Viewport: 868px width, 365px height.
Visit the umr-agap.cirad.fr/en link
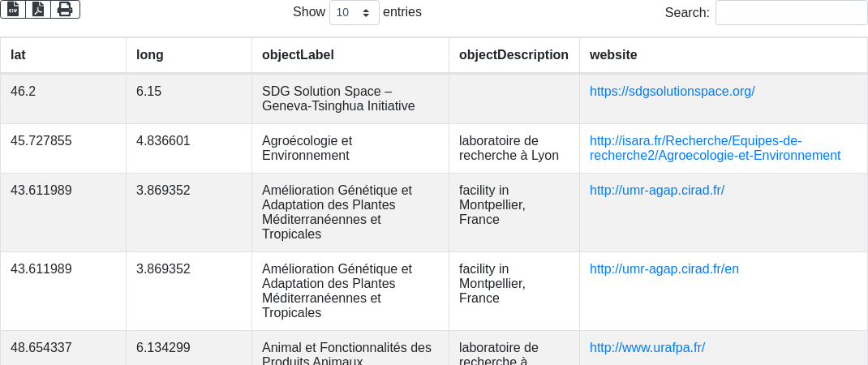pyautogui.click(x=664, y=268)
